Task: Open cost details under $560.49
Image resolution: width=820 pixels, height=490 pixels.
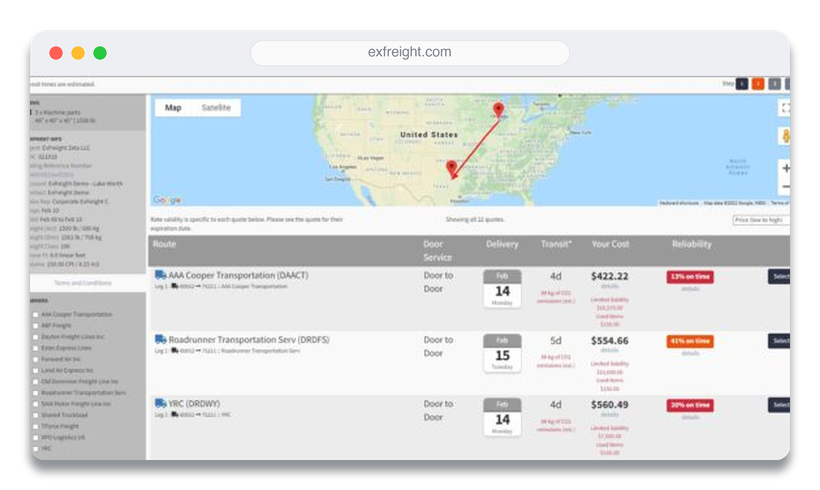Action: click(x=609, y=415)
